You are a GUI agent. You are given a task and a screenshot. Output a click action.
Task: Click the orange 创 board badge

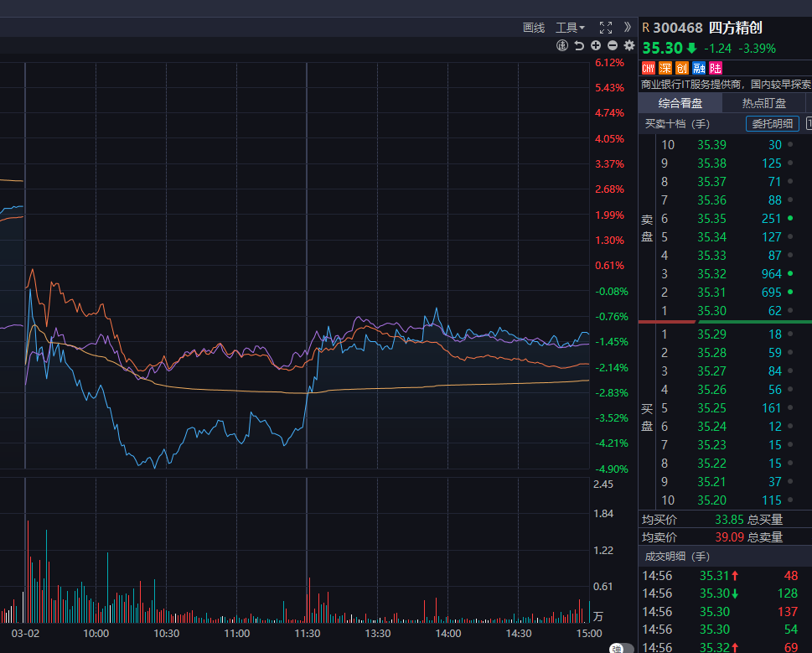pos(682,68)
